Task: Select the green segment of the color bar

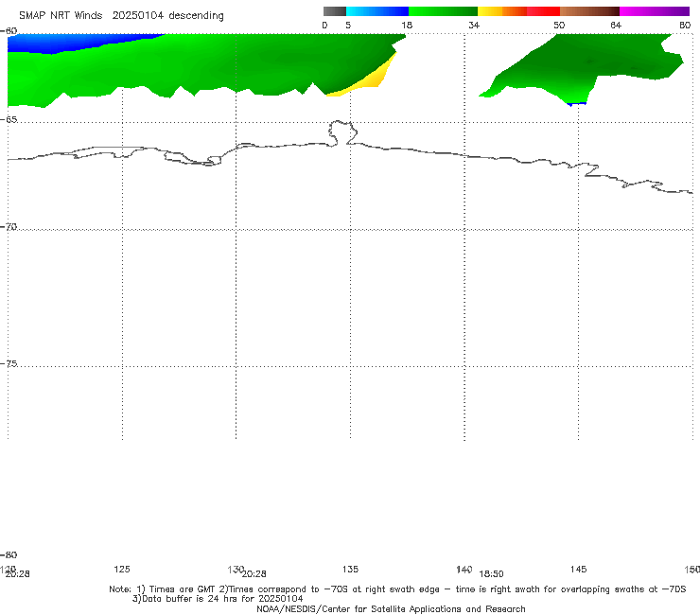Action: click(443, 11)
